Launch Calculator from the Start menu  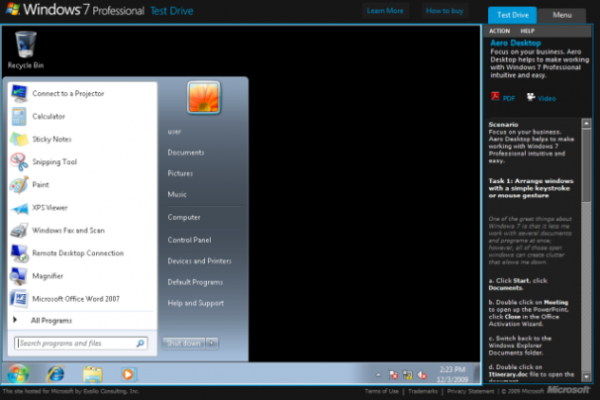click(49, 116)
